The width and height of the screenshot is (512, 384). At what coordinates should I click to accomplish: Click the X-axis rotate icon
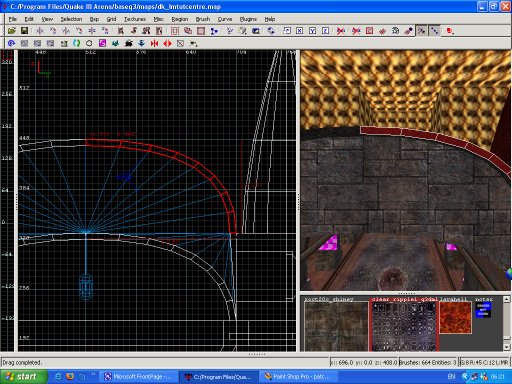[x=53, y=31]
